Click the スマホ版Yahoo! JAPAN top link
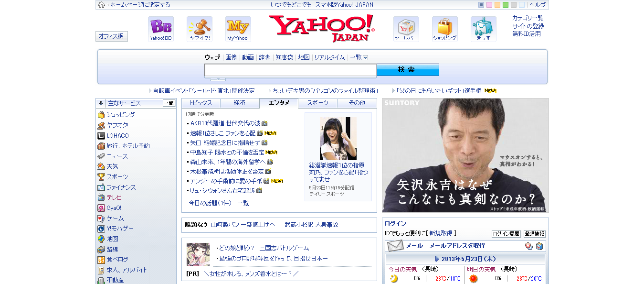 pos(345,5)
